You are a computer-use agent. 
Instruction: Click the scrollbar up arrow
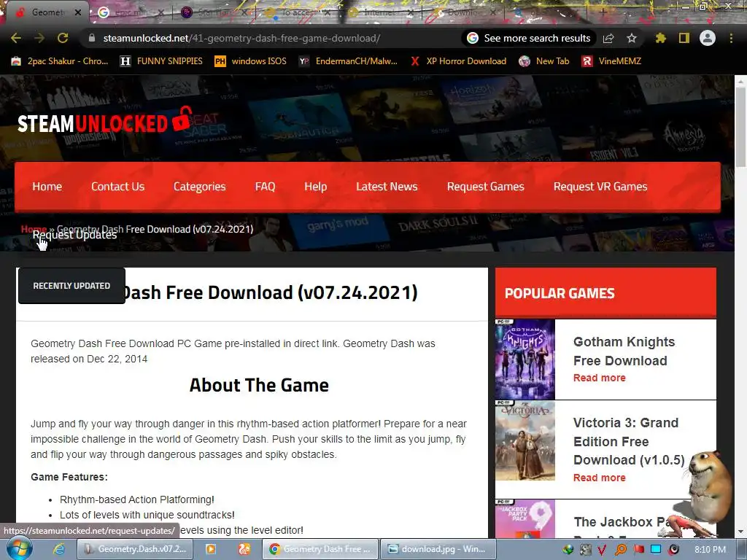click(x=740, y=81)
